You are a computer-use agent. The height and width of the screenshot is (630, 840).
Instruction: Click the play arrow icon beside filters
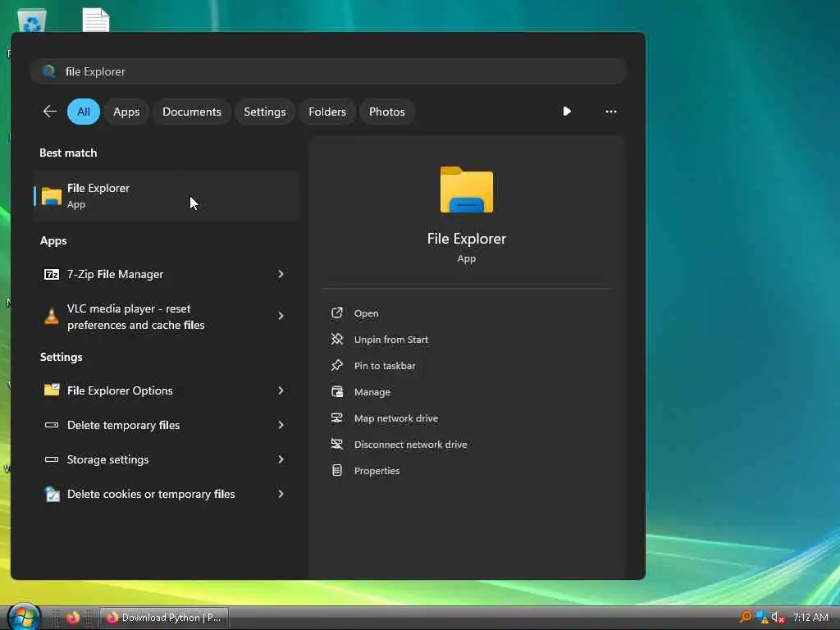click(x=567, y=112)
